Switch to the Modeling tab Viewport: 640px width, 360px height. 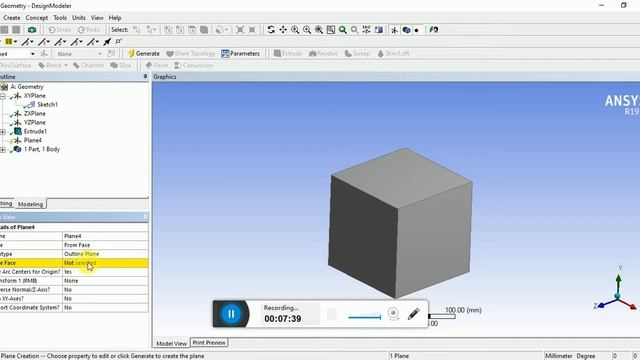(x=30, y=204)
